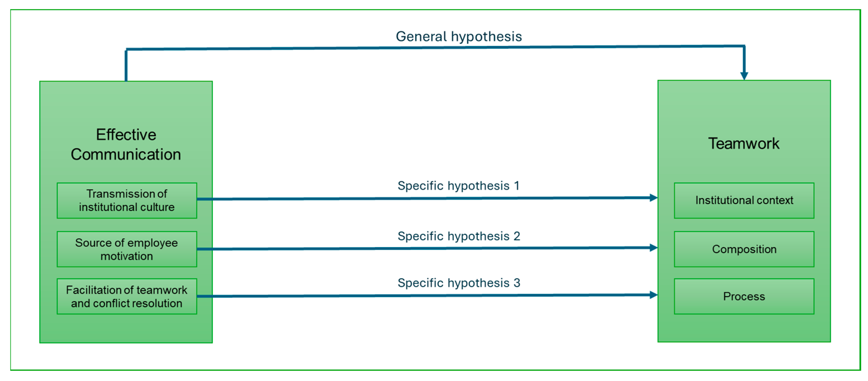Screen dimensions: 868x381
Task: Select the Source of employee motivation box
Action: click(127, 249)
